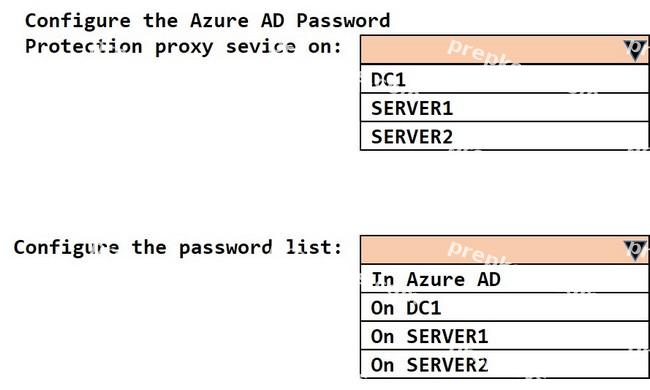Choose On DC1 for the password list

click(504, 307)
